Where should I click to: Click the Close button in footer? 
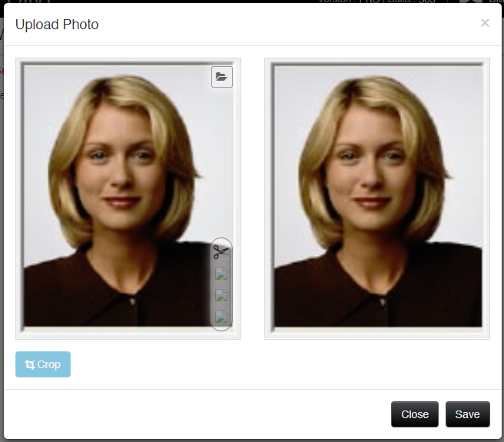coord(414,414)
